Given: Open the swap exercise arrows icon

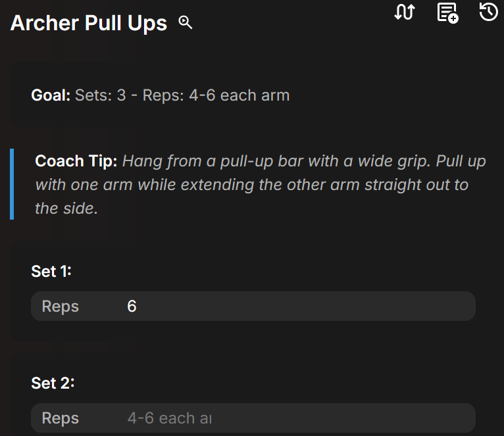Looking at the screenshot, I should [x=404, y=12].
